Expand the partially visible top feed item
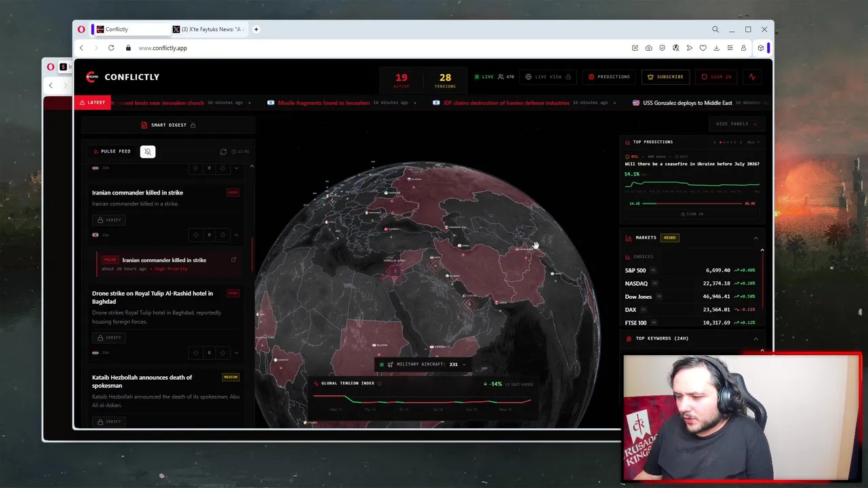Image resolution: width=868 pixels, height=488 pixels. tap(236, 167)
